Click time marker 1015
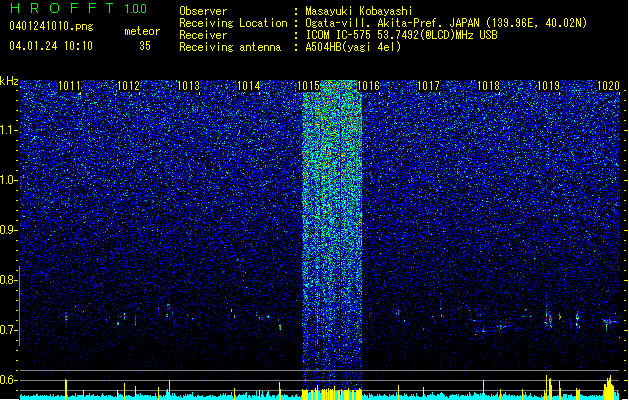The height and width of the screenshot is (400, 629). 308,86
